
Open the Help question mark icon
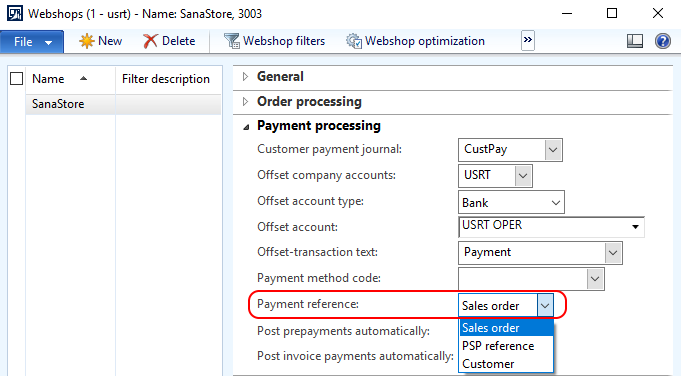663,41
